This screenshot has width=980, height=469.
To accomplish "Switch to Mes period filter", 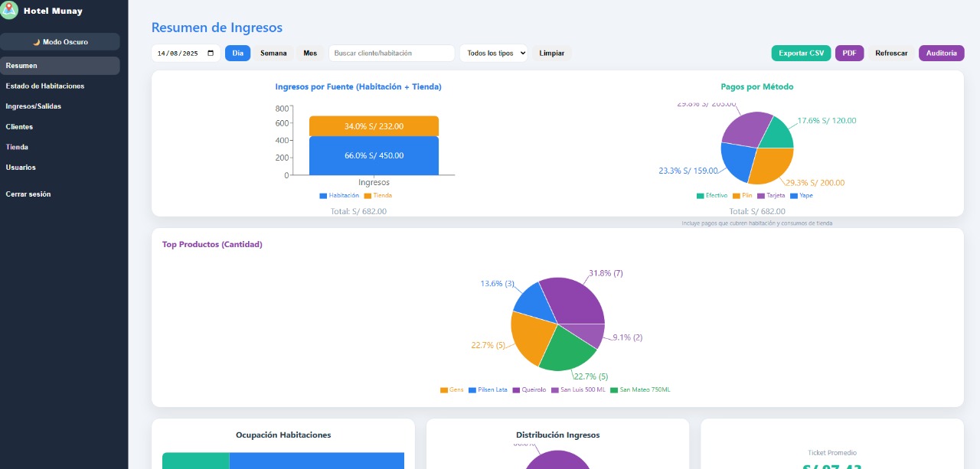I will [x=310, y=53].
